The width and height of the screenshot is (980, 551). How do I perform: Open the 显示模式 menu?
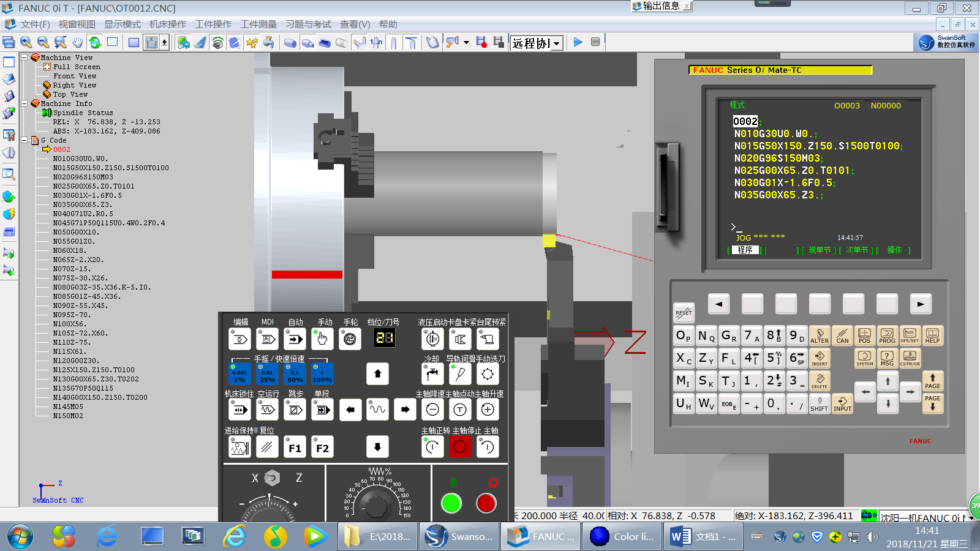click(123, 24)
